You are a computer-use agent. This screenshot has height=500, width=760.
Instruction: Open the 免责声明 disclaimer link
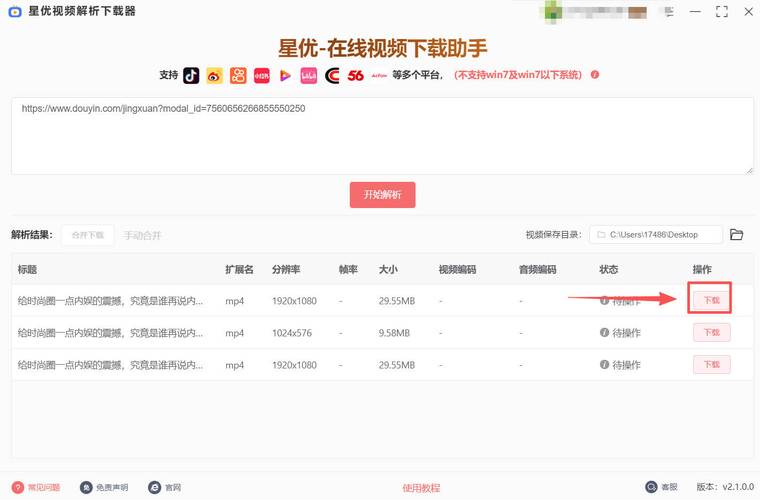point(112,487)
